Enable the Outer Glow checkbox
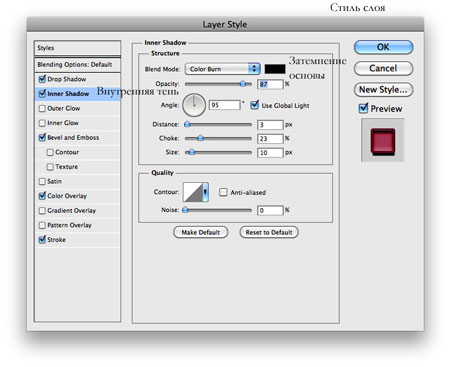Viewport: 450px width, 367px height. click(x=42, y=108)
